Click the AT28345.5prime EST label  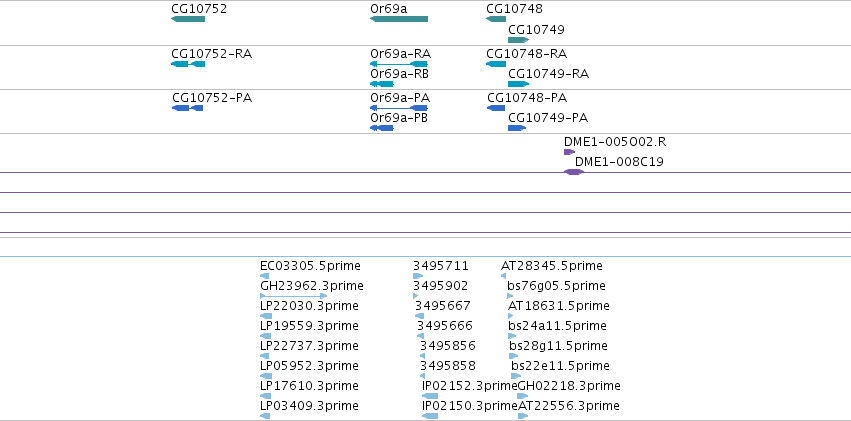(x=551, y=266)
